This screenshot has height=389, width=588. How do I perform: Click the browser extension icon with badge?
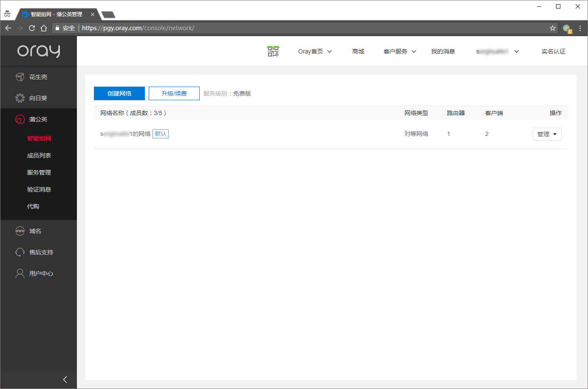567,28
